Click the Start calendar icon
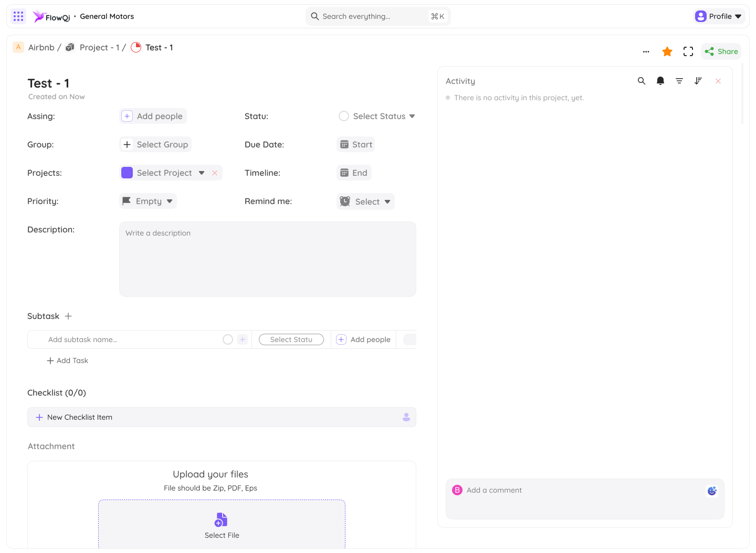Image resolution: width=756 pixels, height=553 pixels. [x=344, y=144]
